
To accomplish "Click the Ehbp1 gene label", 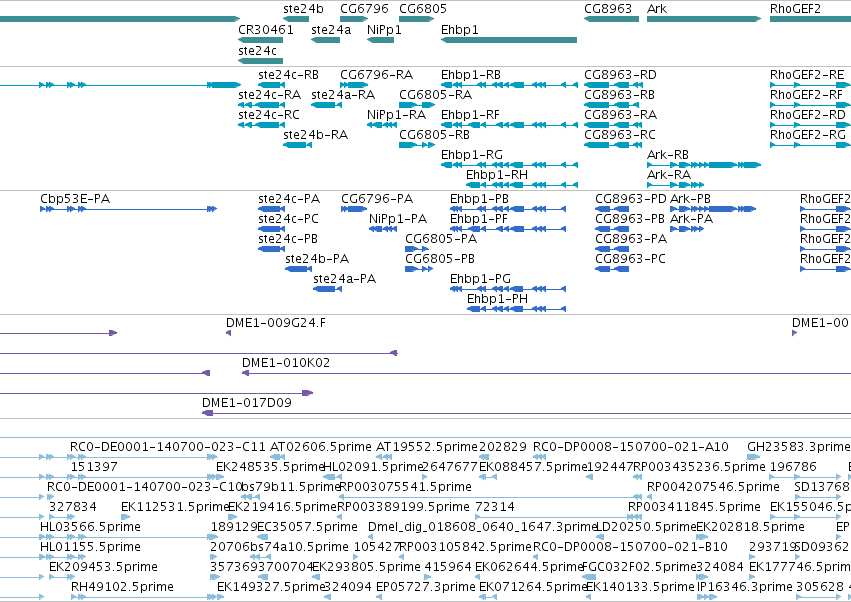I will tap(460, 29).
